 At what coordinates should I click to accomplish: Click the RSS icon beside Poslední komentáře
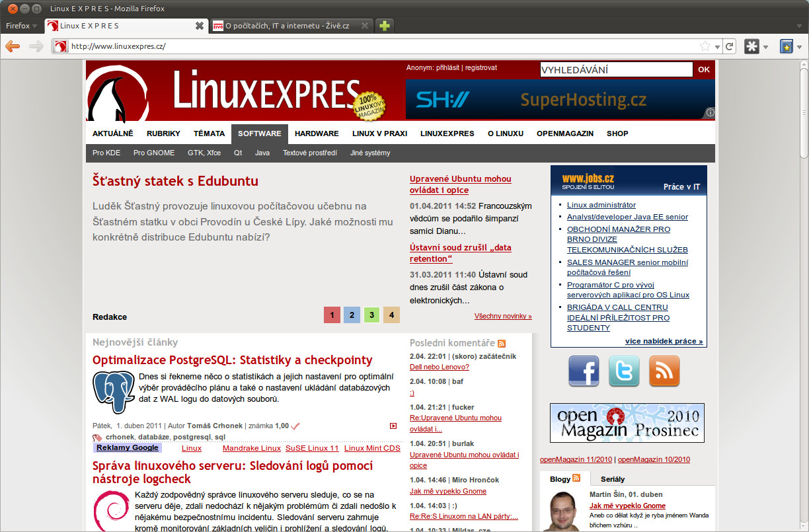point(502,343)
